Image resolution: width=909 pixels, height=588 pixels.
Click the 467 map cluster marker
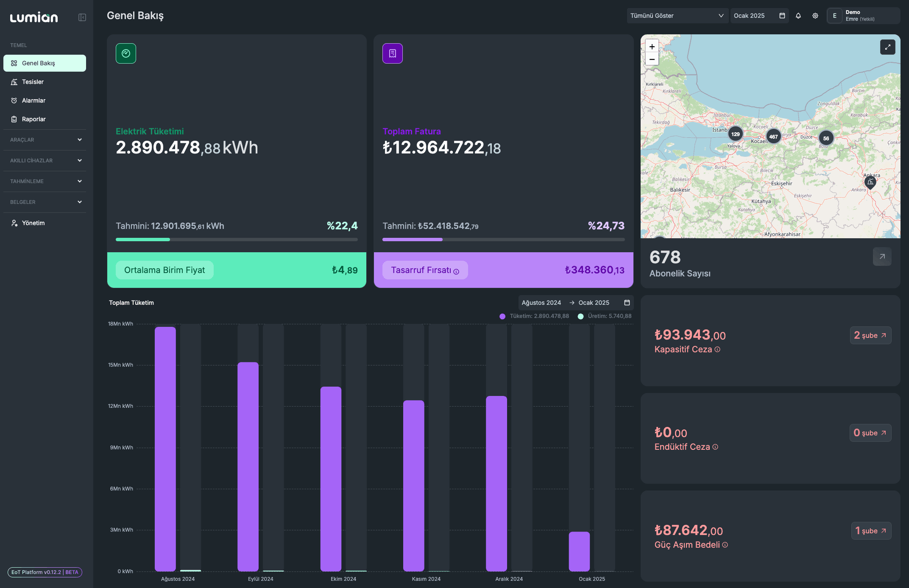tap(773, 137)
